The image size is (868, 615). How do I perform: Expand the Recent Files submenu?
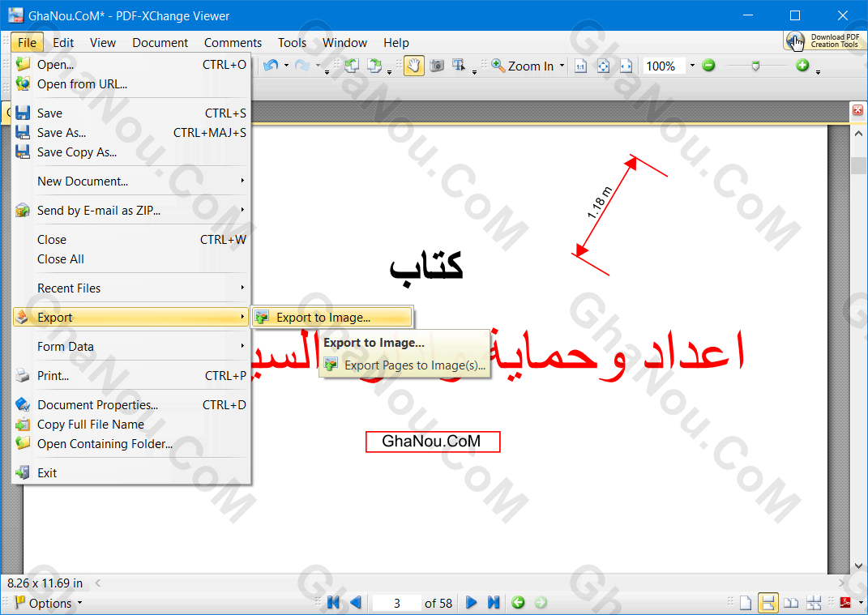click(x=131, y=288)
